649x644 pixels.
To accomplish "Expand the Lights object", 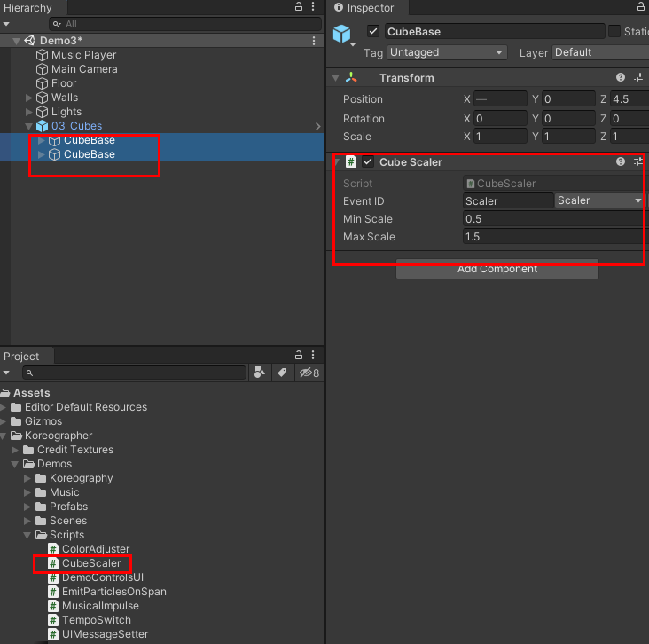I will click(x=28, y=112).
